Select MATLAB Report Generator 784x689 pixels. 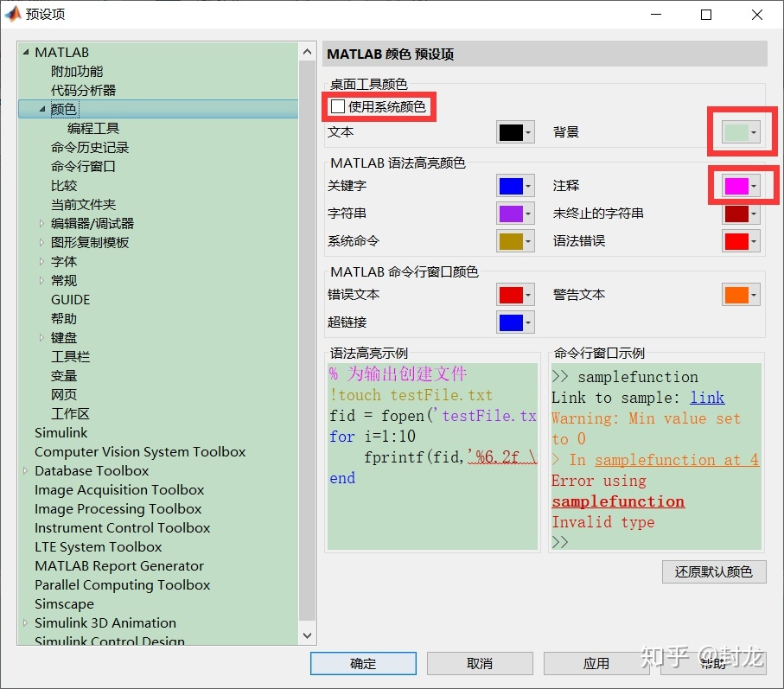[x=119, y=565]
